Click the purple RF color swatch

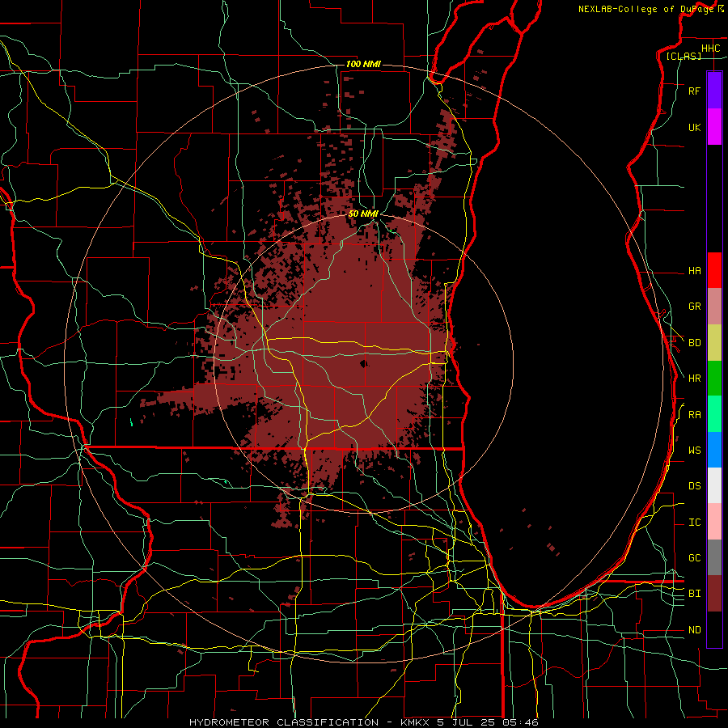pyautogui.click(x=714, y=91)
